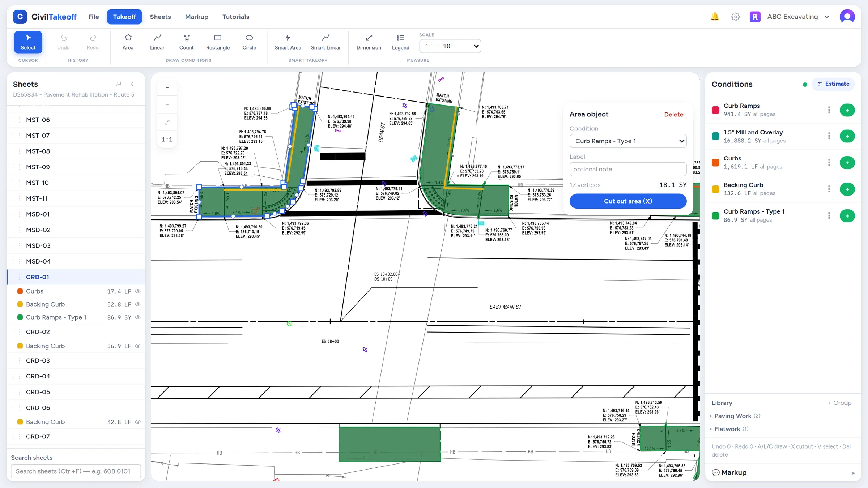The height and width of the screenshot is (488, 868).
Task: Start Smart Linear takeoff
Action: click(x=326, y=42)
